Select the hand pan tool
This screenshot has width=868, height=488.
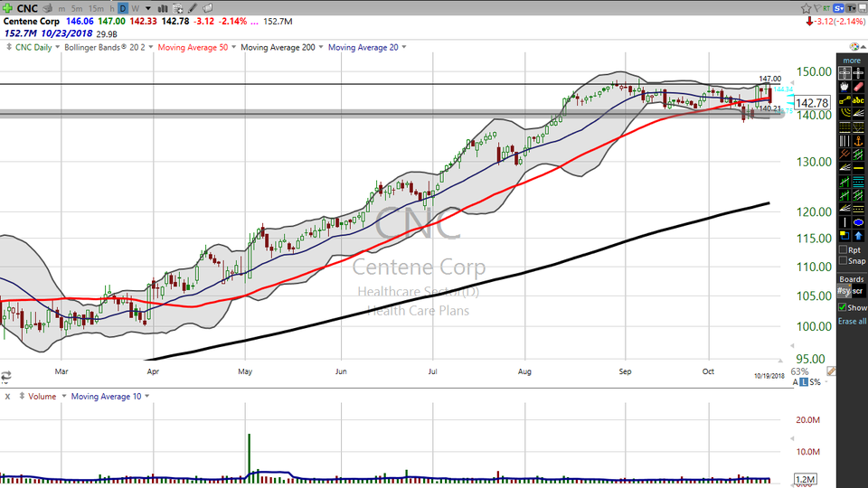coord(845,87)
